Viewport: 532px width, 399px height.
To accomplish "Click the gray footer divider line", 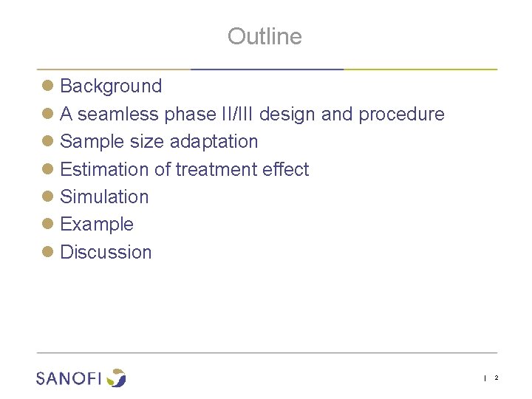I will click(x=266, y=352).
